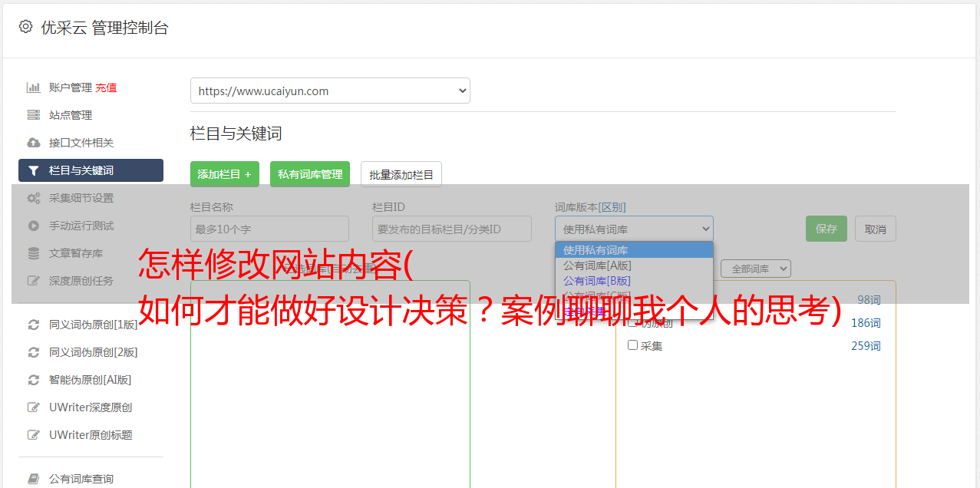
Task: Open 账户管理 in the sidebar
Action: 71,87
